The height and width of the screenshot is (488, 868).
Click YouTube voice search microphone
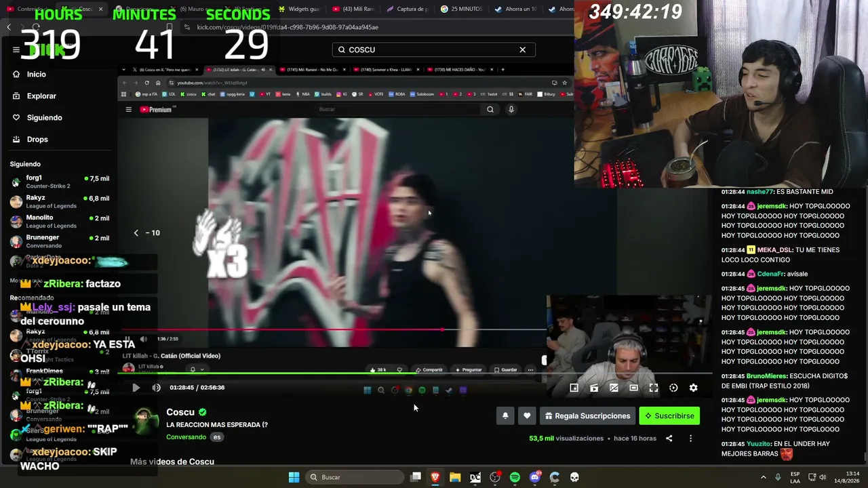click(x=511, y=110)
